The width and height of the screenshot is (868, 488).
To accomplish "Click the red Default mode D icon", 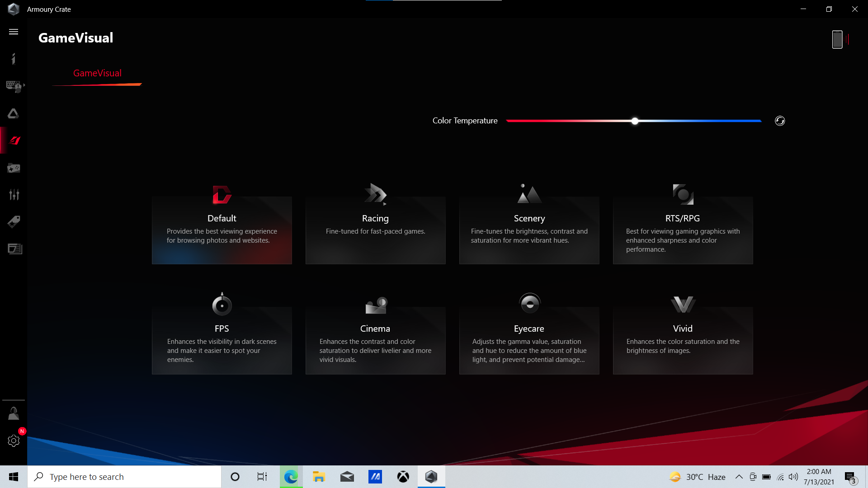I will click(x=222, y=195).
